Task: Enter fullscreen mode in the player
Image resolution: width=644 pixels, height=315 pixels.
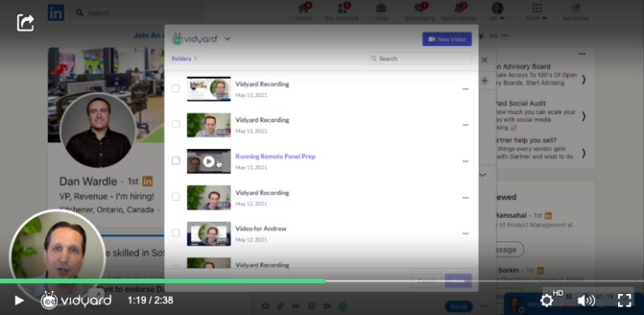Action: pyautogui.click(x=624, y=301)
